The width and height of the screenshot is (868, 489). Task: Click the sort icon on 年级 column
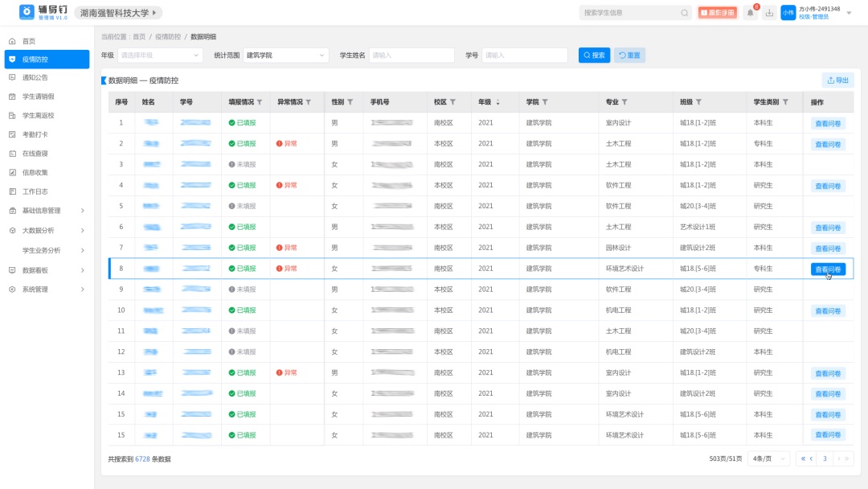click(497, 102)
